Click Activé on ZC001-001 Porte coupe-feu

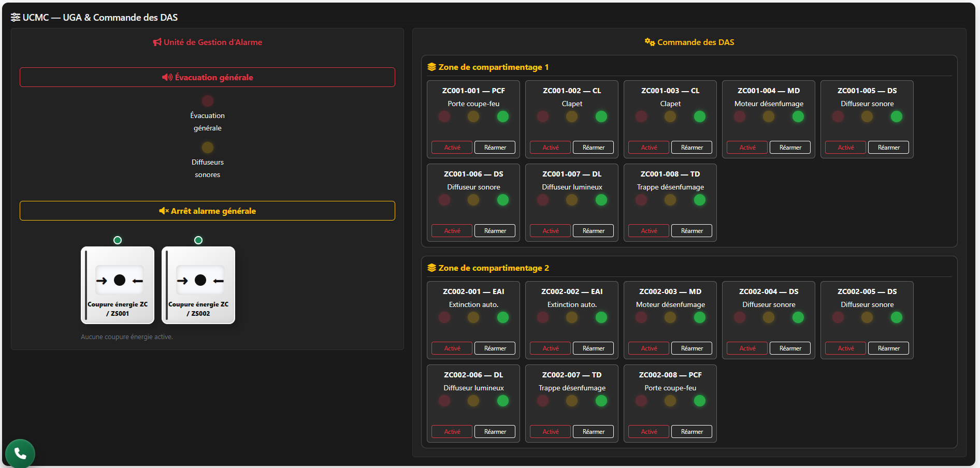coord(452,148)
